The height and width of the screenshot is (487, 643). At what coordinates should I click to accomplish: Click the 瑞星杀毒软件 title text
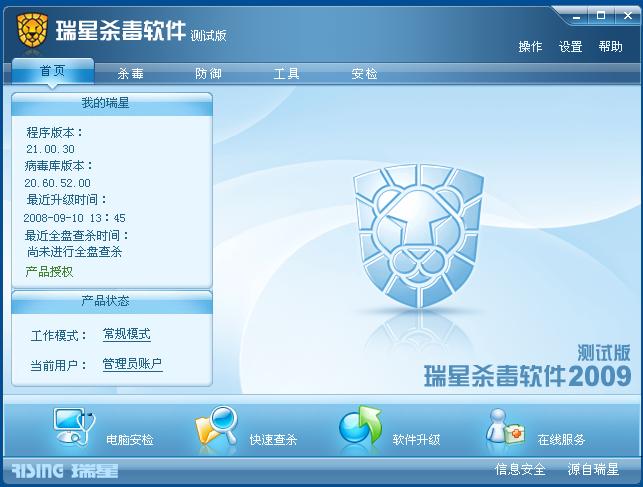tap(121, 30)
